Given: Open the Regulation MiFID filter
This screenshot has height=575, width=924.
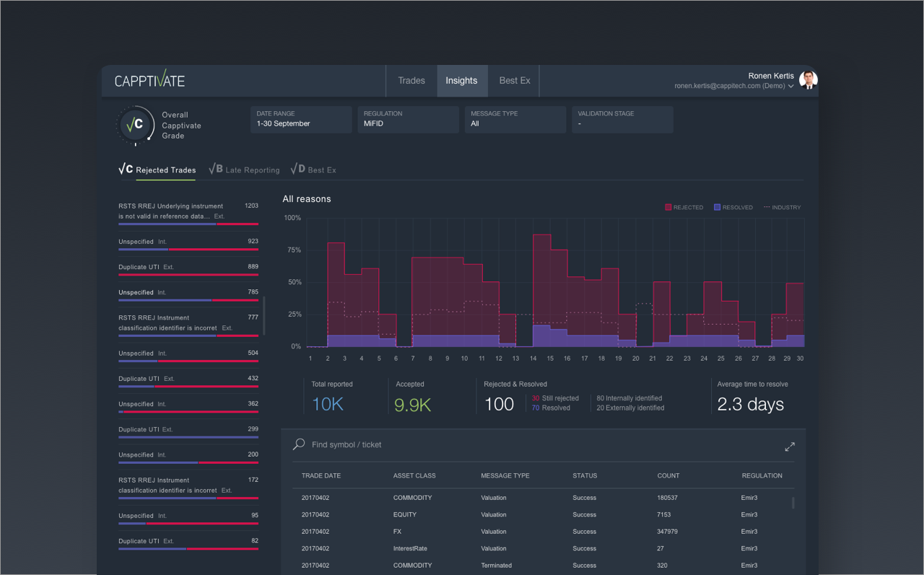Looking at the screenshot, I should pos(408,120).
